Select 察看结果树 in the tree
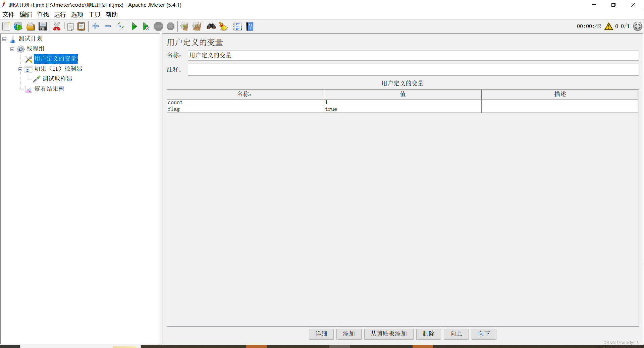Viewport: 644px width, 348px height. (x=49, y=89)
